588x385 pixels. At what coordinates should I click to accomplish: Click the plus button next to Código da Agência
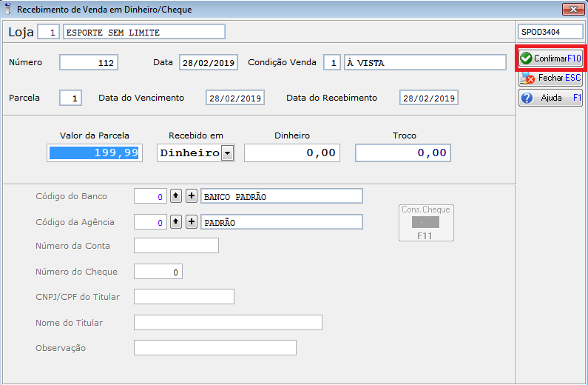tap(192, 222)
